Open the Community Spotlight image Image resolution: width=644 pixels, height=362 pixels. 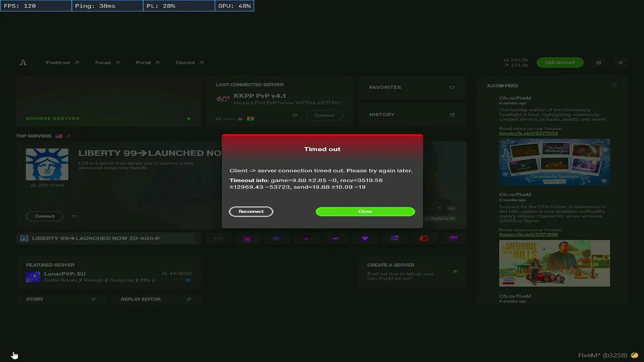coord(554,162)
